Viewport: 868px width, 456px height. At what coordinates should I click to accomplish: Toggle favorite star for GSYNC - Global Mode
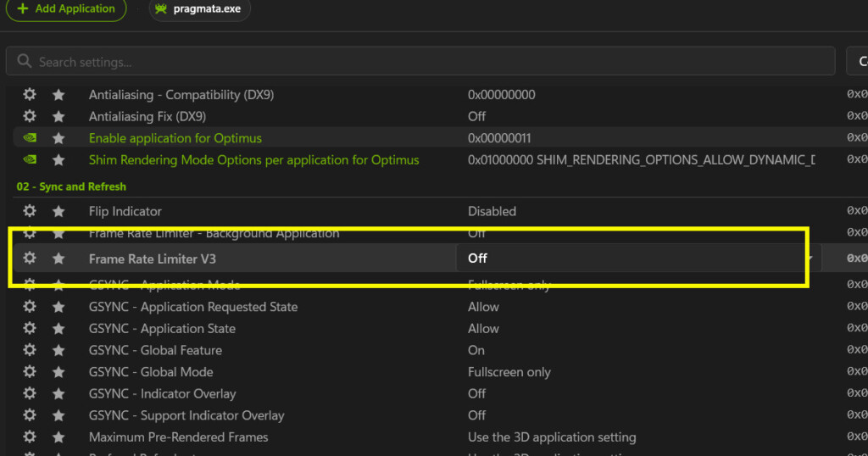[58, 372]
